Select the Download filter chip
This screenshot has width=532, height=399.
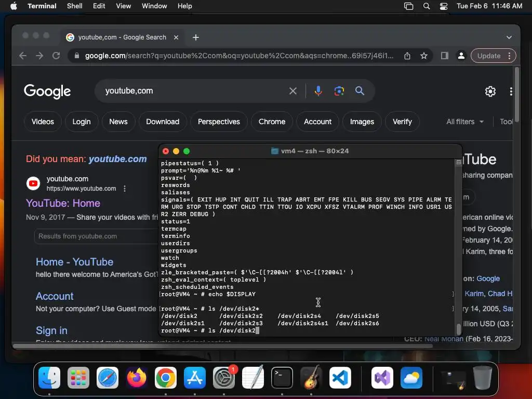(163, 122)
